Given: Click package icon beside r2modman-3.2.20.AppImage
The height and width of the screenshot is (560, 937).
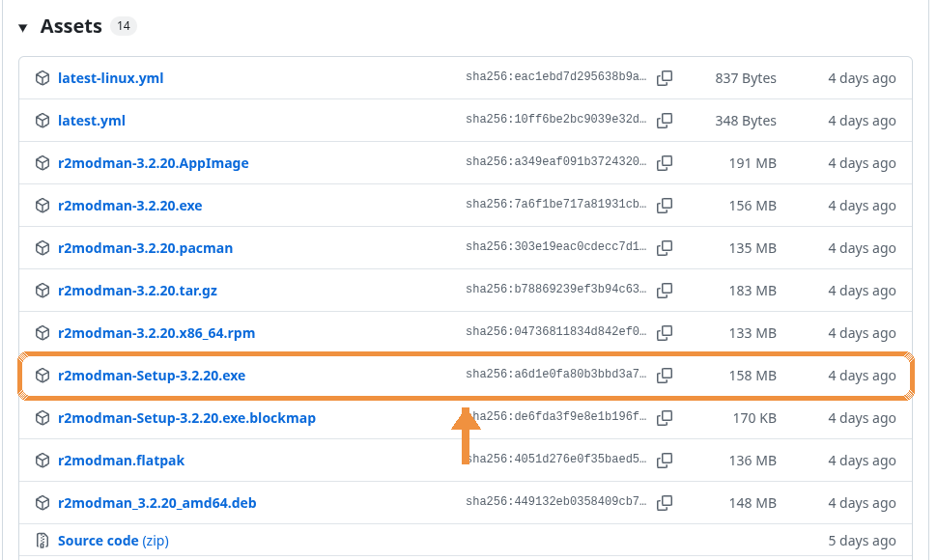Looking at the screenshot, I should coord(43,163).
